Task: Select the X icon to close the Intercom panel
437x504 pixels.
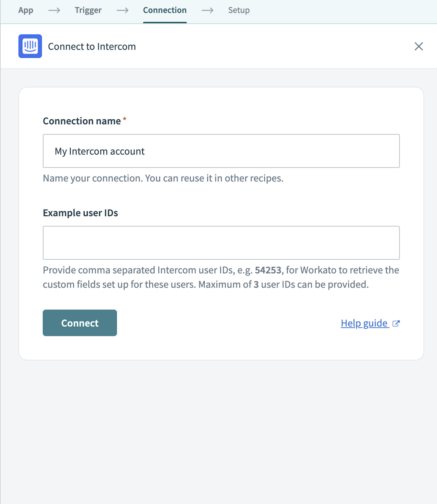Action: click(x=419, y=47)
